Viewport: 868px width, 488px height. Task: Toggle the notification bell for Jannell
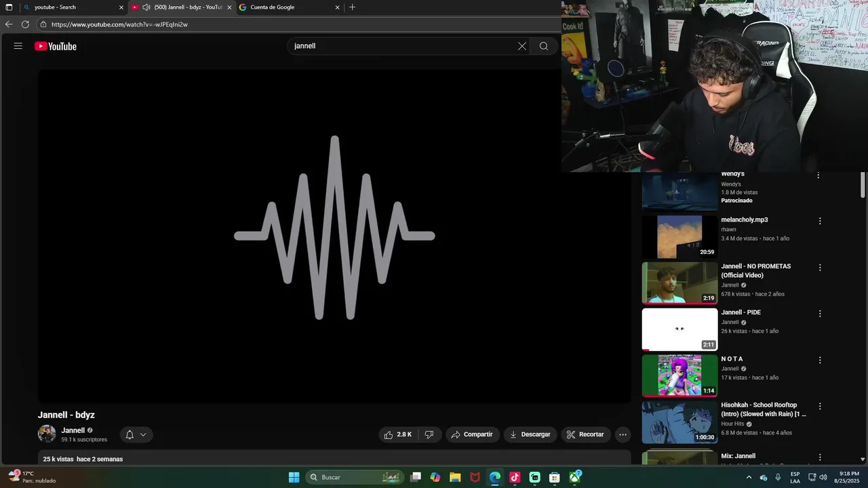tap(130, 434)
